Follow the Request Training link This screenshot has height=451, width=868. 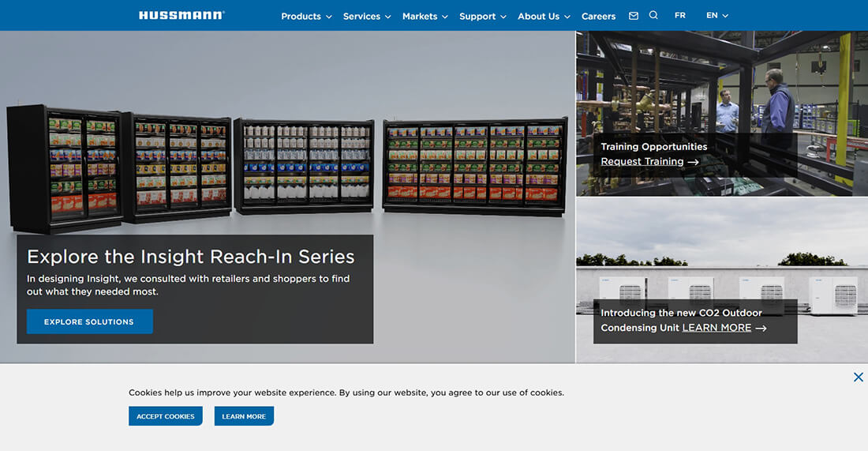point(642,162)
